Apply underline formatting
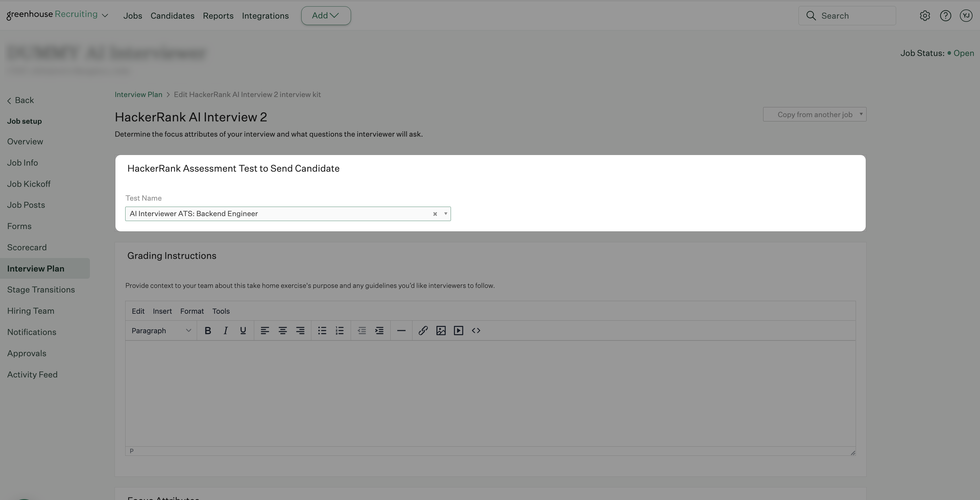The width and height of the screenshot is (980, 500). [x=243, y=330]
